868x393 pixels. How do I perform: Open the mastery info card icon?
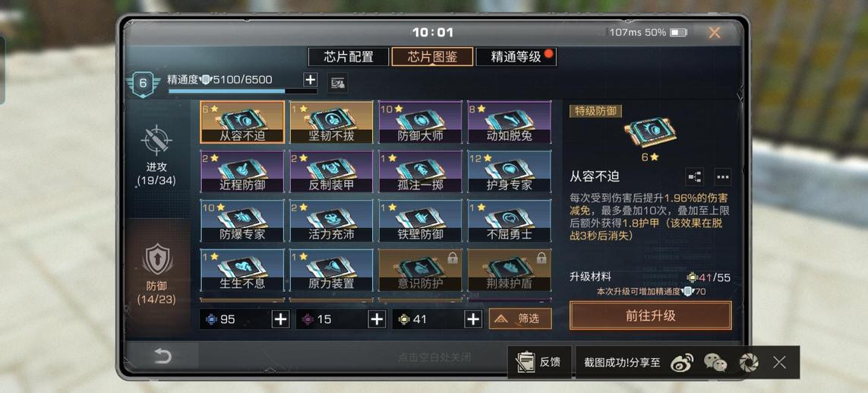[x=337, y=83]
